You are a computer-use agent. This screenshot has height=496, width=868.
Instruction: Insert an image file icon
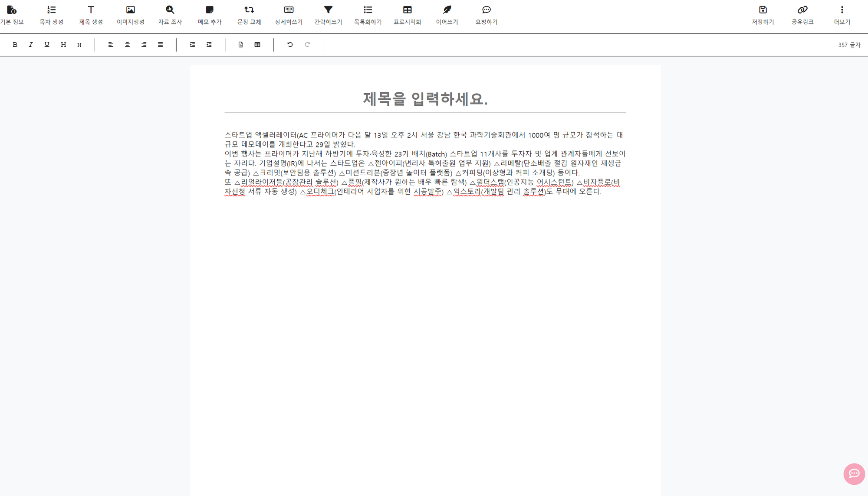(241, 45)
